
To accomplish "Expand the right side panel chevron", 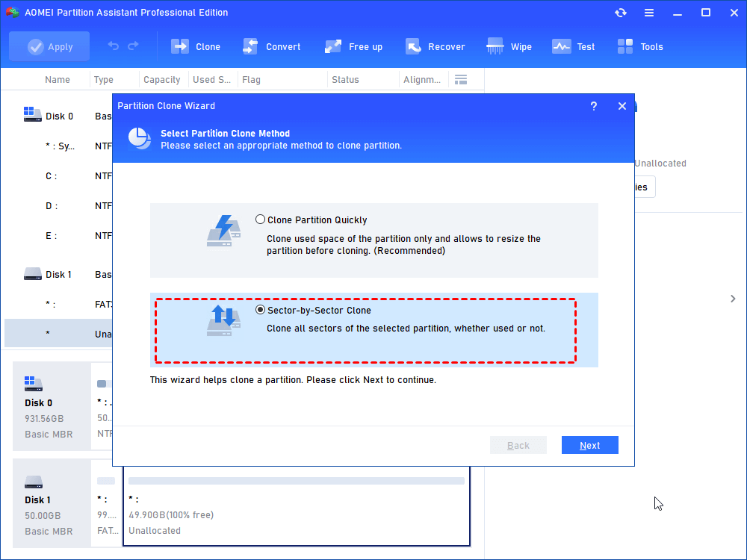I will click(x=733, y=299).
